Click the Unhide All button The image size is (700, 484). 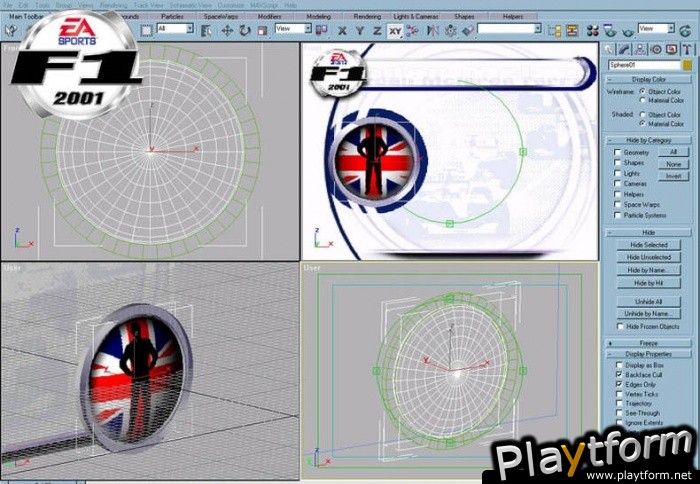coord(649,301)
